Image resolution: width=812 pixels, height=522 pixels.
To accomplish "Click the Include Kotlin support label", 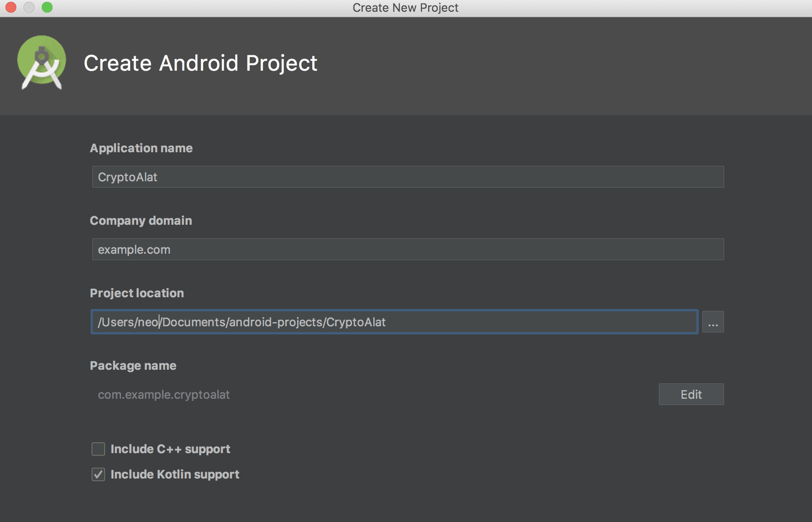I will (x=175, y=474).
